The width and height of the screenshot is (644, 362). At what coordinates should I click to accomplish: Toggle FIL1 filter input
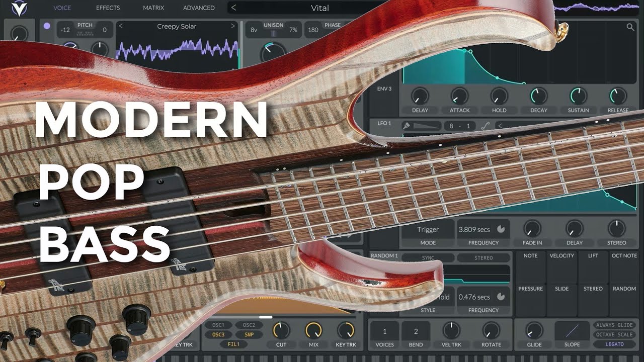pyautogui.click(x=234, y=344)
